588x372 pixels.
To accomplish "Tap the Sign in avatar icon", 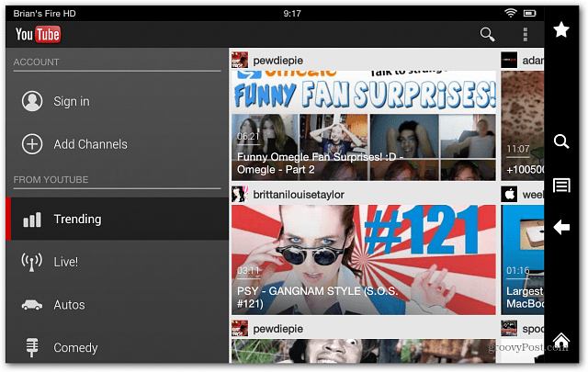I will click(x=32, y=101).
